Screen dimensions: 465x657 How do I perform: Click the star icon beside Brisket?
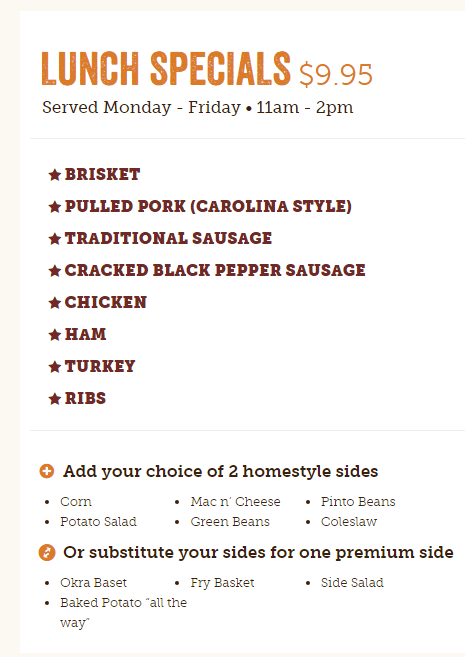(55, 174)
